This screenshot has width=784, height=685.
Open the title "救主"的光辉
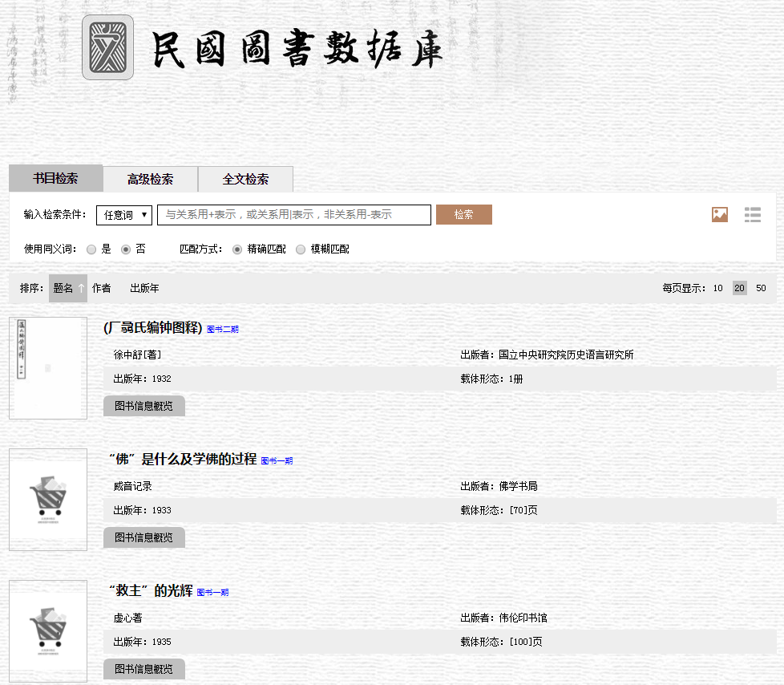pos(151,591)
